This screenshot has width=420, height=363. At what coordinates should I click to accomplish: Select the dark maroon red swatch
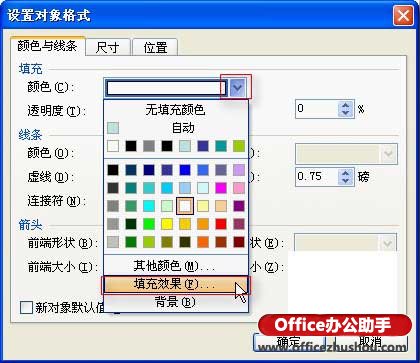[x=239, y=242]
